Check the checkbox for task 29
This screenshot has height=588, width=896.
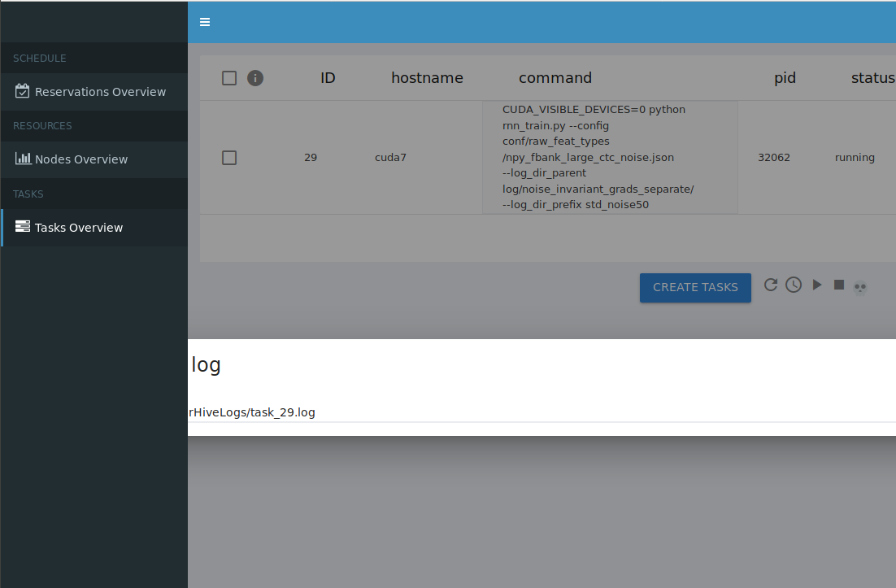pos(229,158)
